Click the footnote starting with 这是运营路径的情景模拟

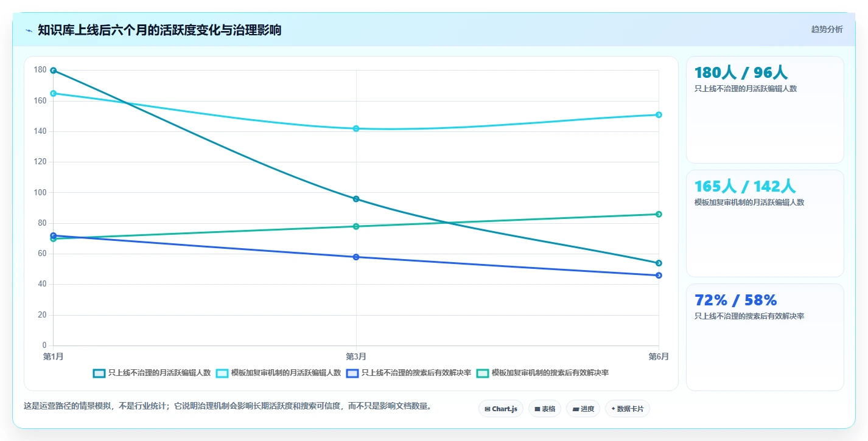pyautogui.click(x=229, y=406)
